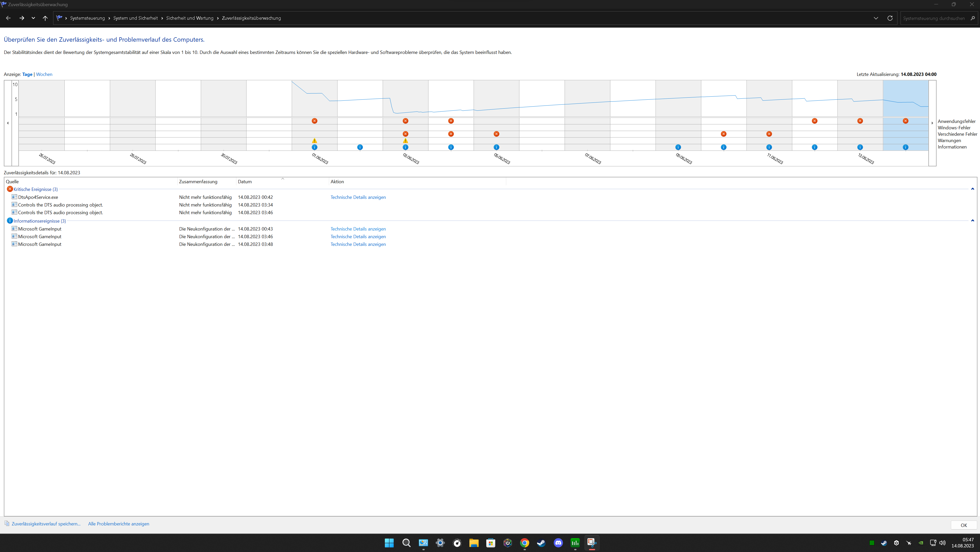The width and height of the screenshot is (980, 552).
Task: Collapse the Kritische Ereignisse group
Action: click(x=972, y=189)
